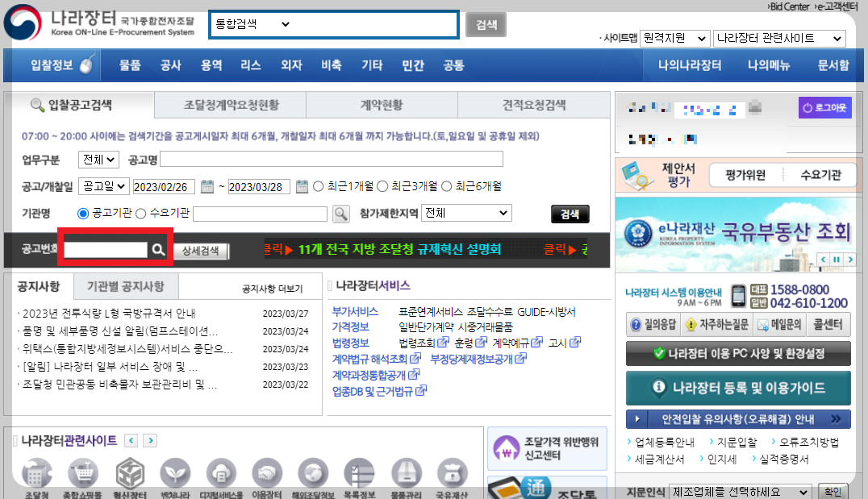Click the 조달가격 위반행위 신고센터 icon
This screenshot has width=868, height=499.
point(506,448)
